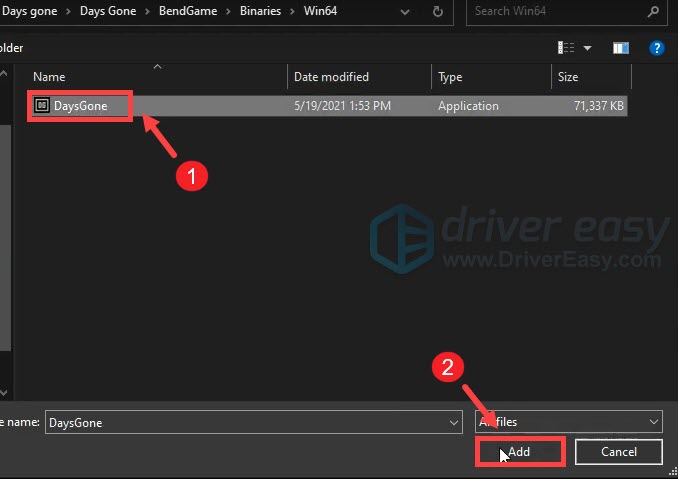Sort by Name column header
The height and width of the screenshot is (479, 678).
point(49,77)
